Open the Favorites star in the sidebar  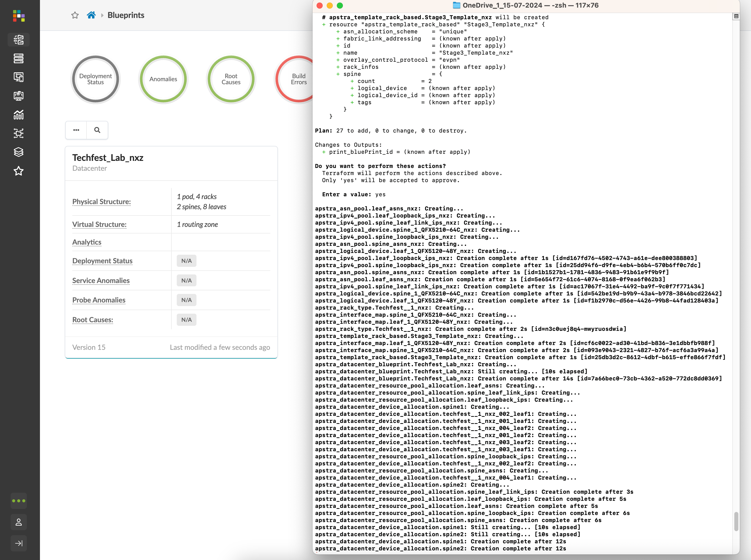[19, 171]
